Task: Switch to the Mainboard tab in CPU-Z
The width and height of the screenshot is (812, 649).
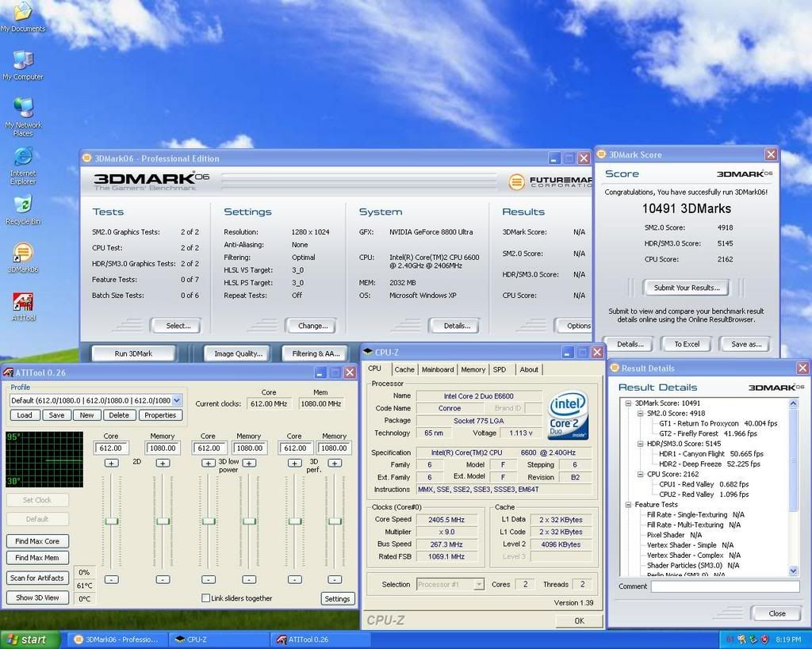Action: click(x=438, y=369)
